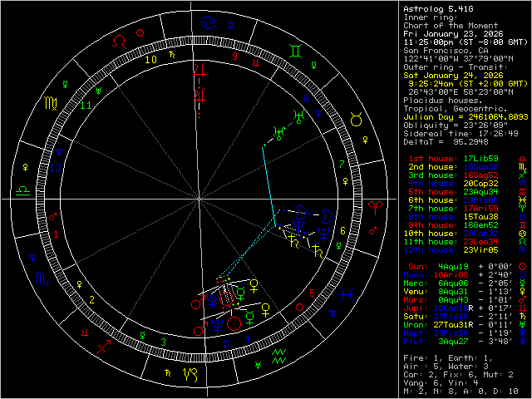Click house number 10 on the wheel

click(x=151, y=59)
